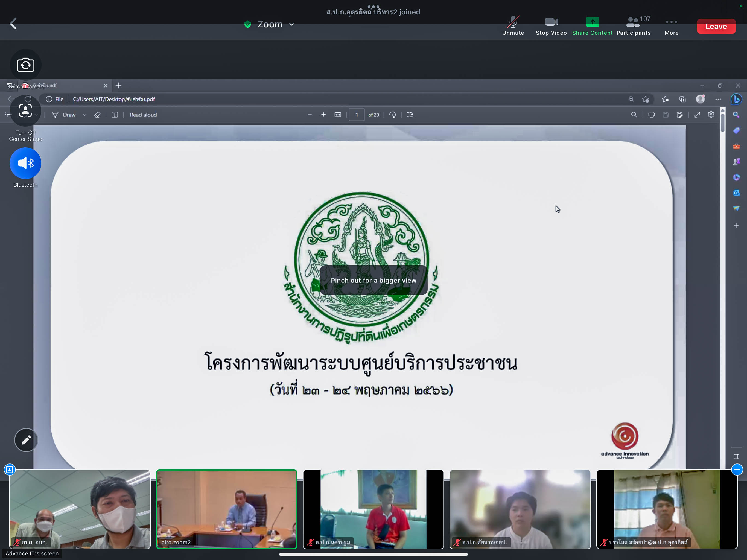Click the PDF file path address bar
This screenshot has width=747, height=560.
(114, 99)
